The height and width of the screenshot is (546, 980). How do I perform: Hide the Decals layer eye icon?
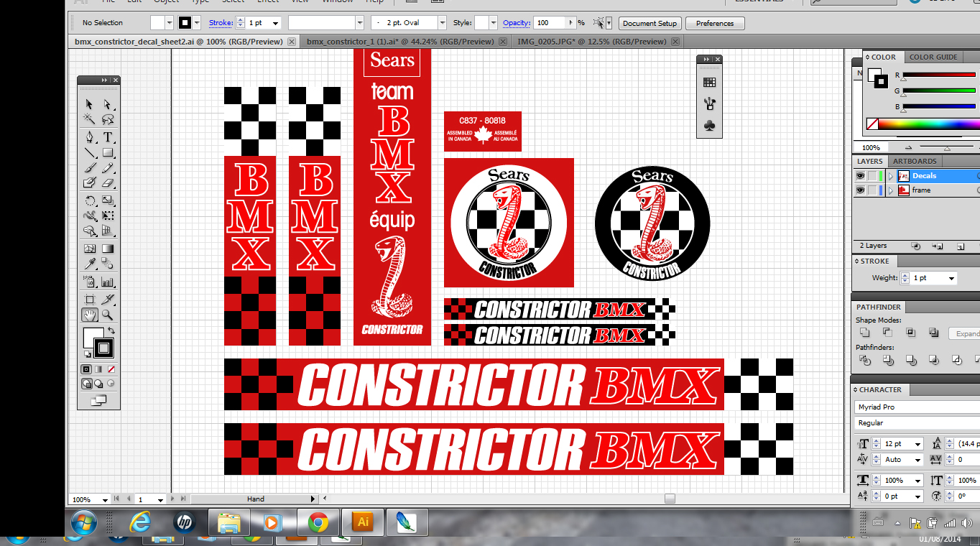pyautogui.click(x=860, y=176)
